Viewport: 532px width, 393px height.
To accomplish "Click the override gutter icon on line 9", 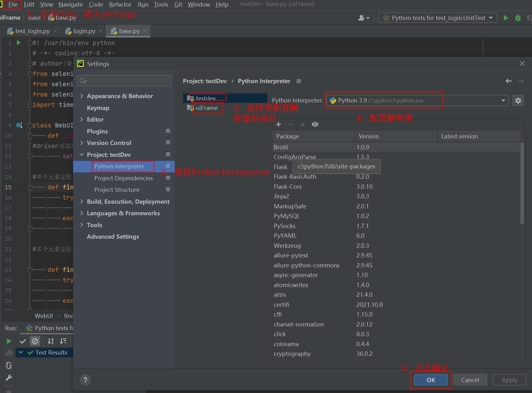I will [19, 125].
